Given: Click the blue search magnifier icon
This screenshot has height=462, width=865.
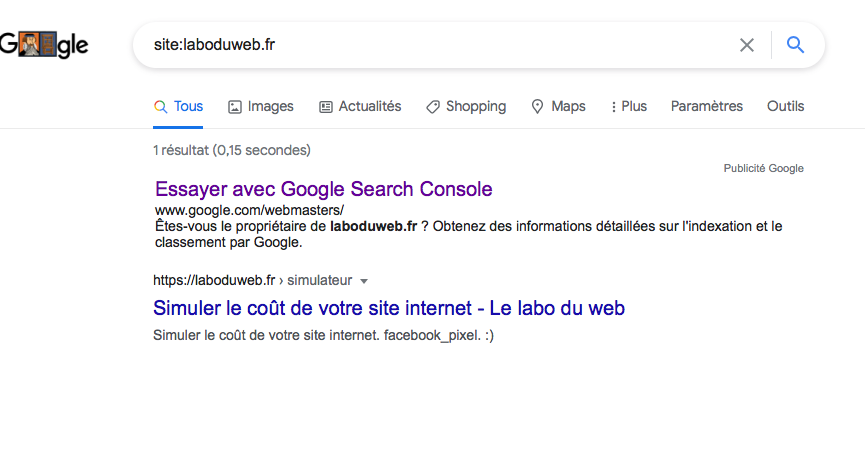Looking at the screenshot, I should click(x=796, y=45).
